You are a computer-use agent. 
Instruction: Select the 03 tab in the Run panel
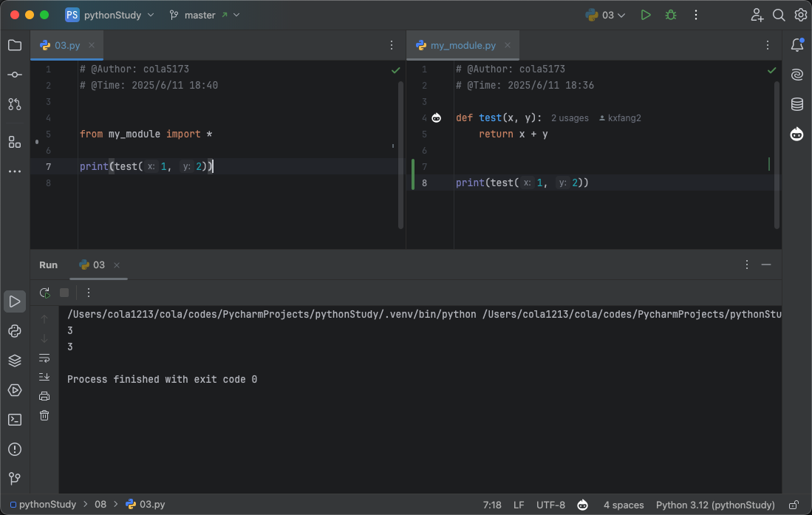(x=98, y=265)
